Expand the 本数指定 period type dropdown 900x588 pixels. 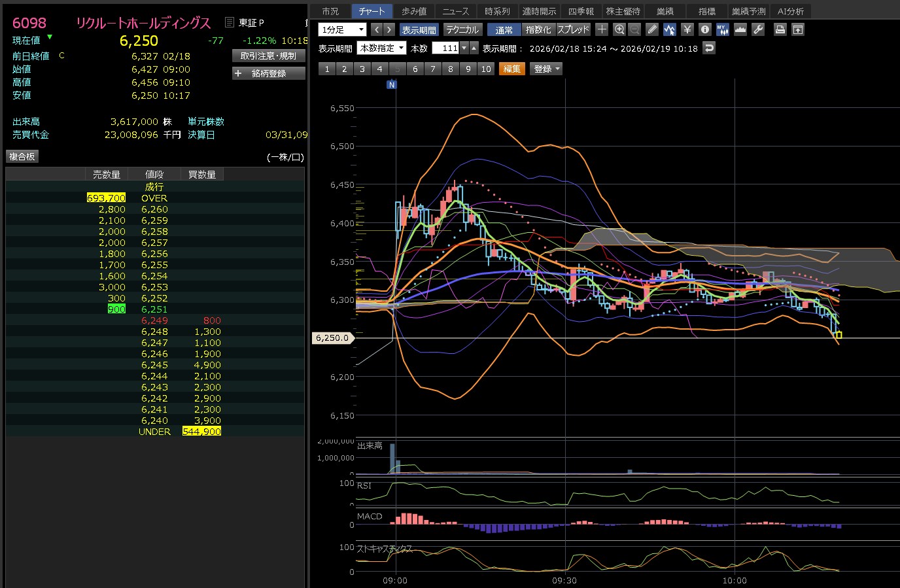tap(381, 48)
